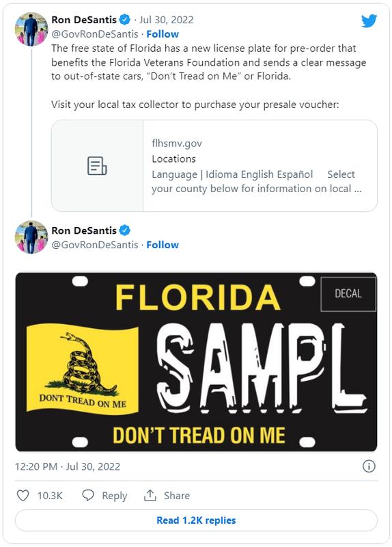Click the share upload arrow icon

150,495
